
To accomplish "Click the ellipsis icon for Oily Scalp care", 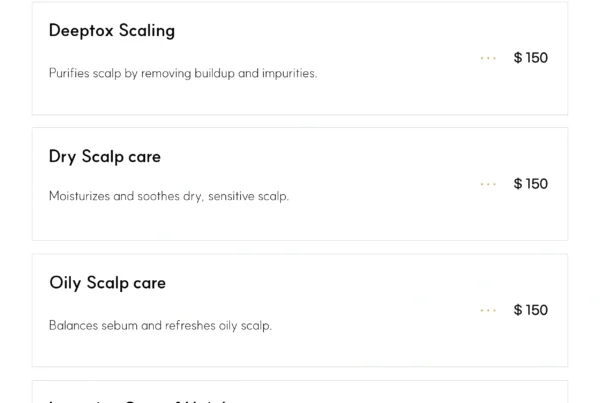I will [x=488, y=310].
